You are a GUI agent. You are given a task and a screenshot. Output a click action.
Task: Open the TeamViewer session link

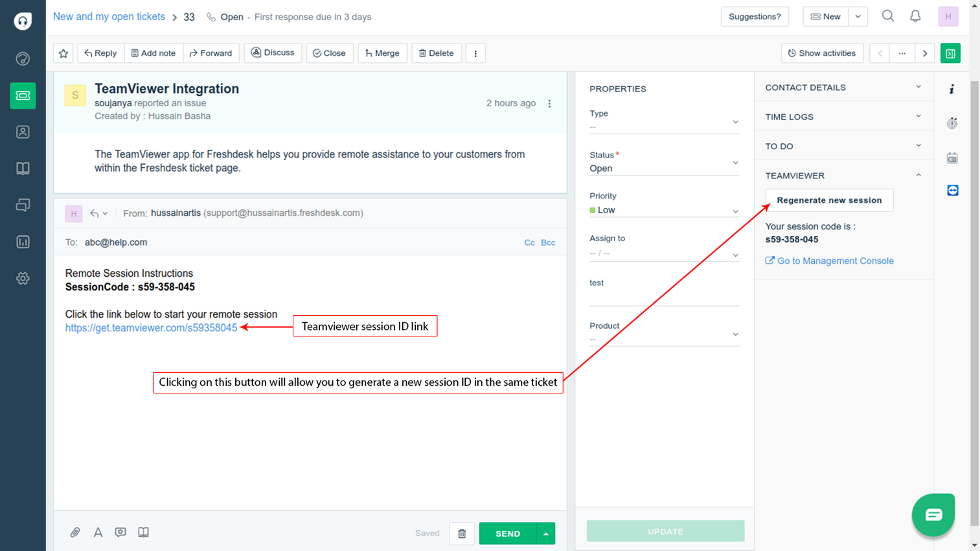151,328
